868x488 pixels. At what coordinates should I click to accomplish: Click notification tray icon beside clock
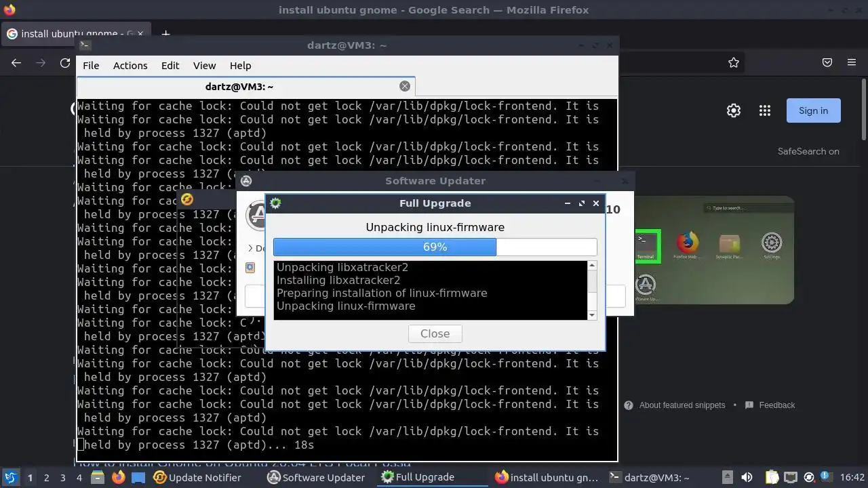tap(827, 477)
